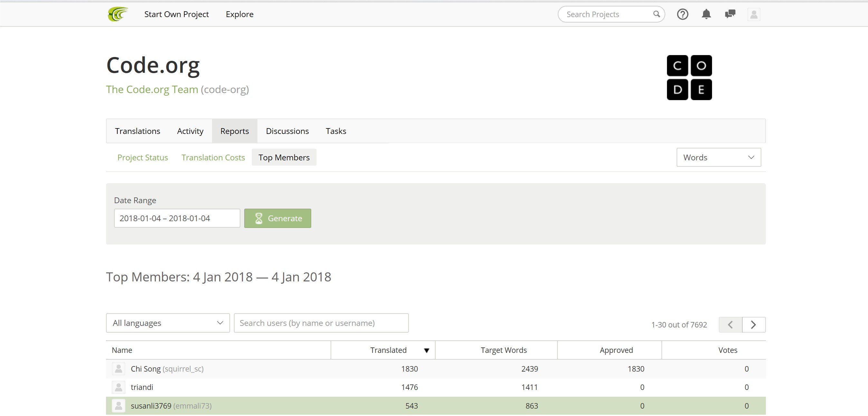Viewport: 868px width, 416px height.
Task: Click susanli3769's target words 863
Action: click(532, 406)
